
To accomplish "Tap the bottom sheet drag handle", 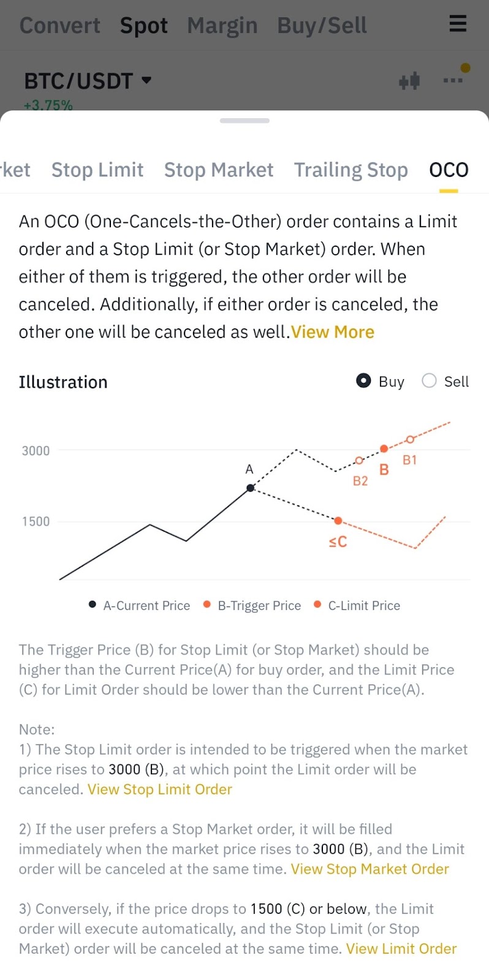I will pos(245,121).
